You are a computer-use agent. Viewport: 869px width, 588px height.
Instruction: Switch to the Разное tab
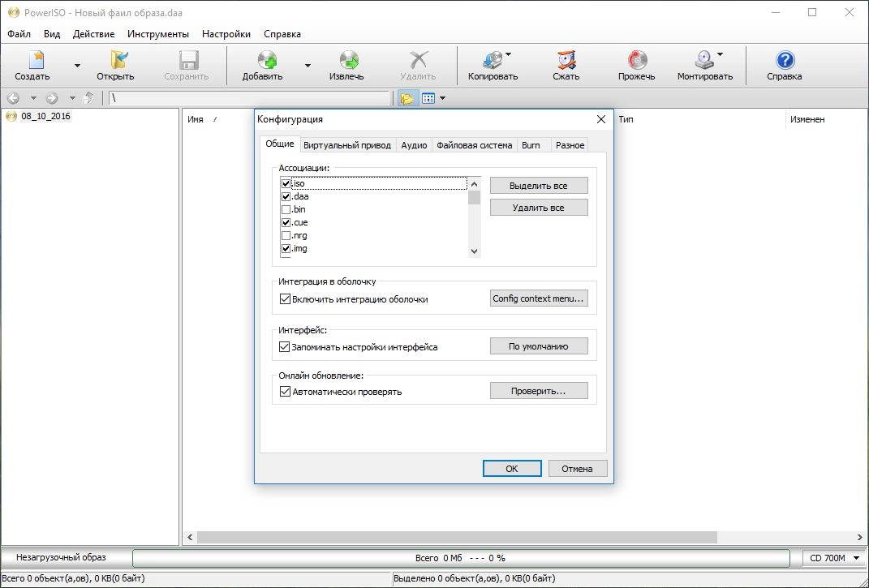pos(570,145)
